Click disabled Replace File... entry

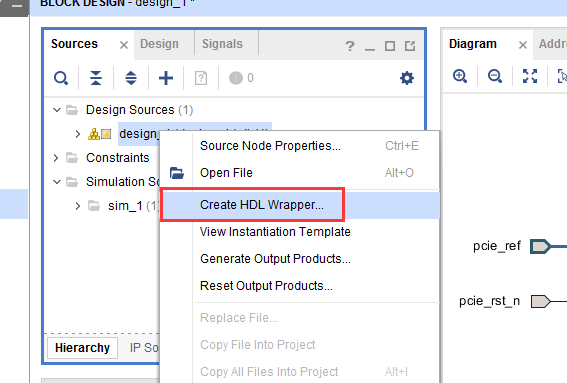point(300,318)
